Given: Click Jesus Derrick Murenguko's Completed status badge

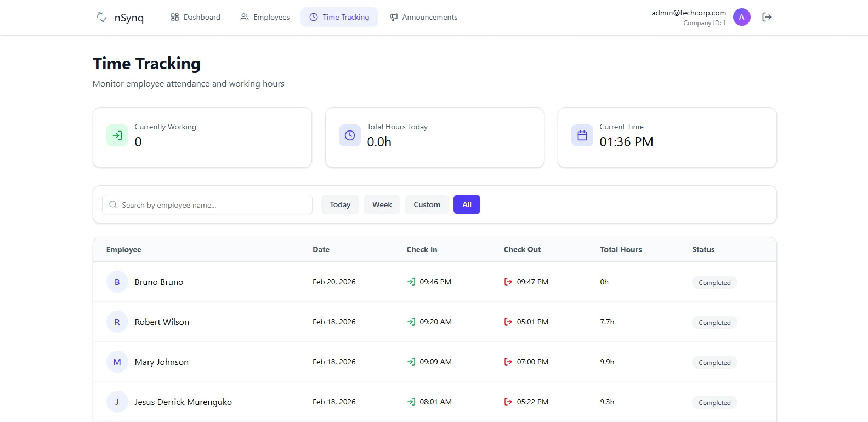Looking at the screenshot, I should (x=714, y=402).
